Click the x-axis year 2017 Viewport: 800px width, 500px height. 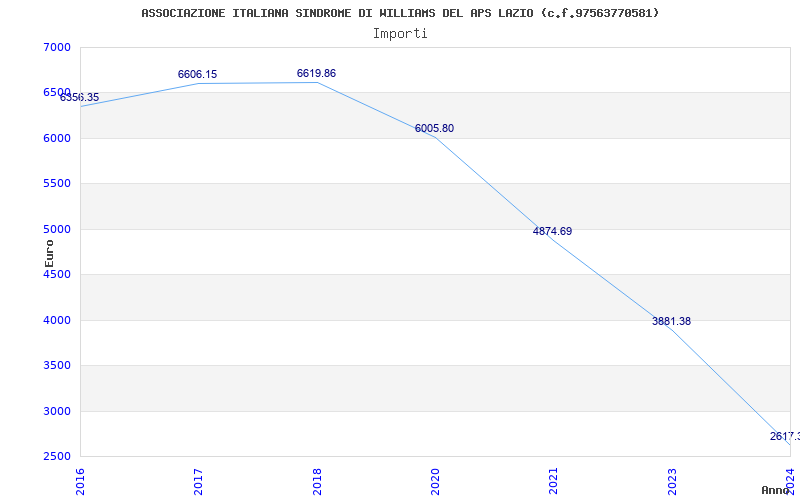(x=198, y=482)
